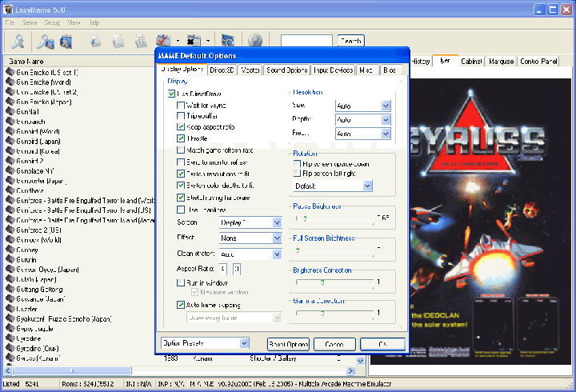576x392 pixels.
Task: Click the blue binoculars toolbar icon
Action: pyautogui.click(x=227, y=41)
